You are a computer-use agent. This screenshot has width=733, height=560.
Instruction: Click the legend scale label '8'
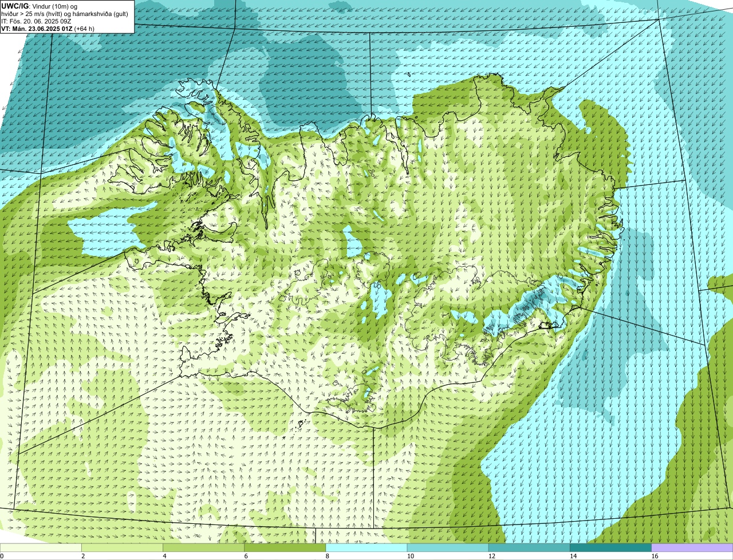[x=327, y=556]
